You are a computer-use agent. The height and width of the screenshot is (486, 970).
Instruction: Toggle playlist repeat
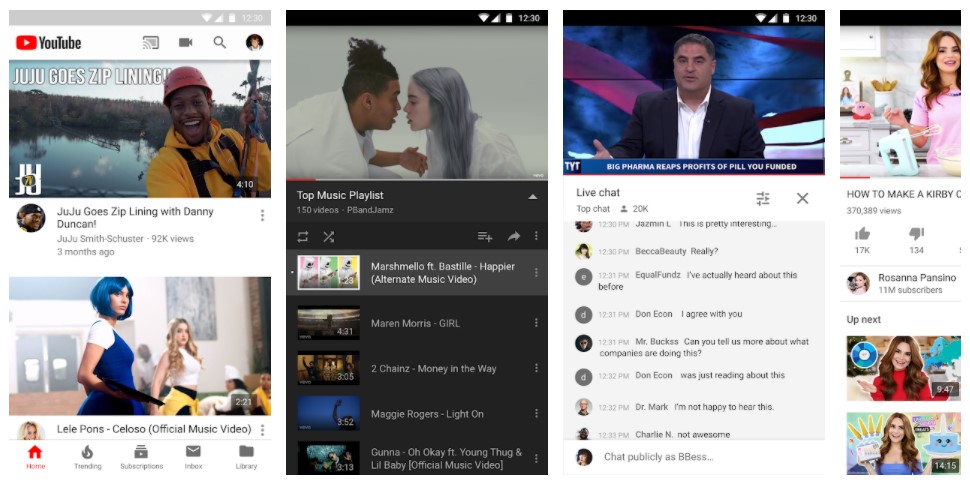303,236
